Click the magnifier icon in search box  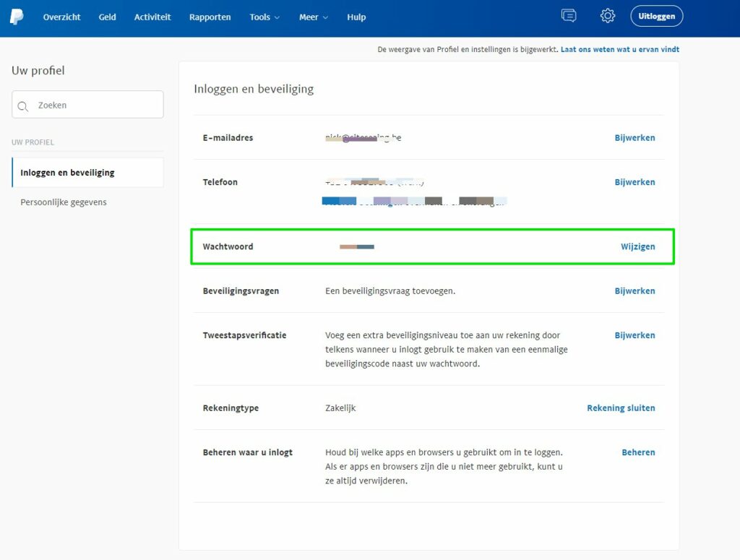point(22,106)
